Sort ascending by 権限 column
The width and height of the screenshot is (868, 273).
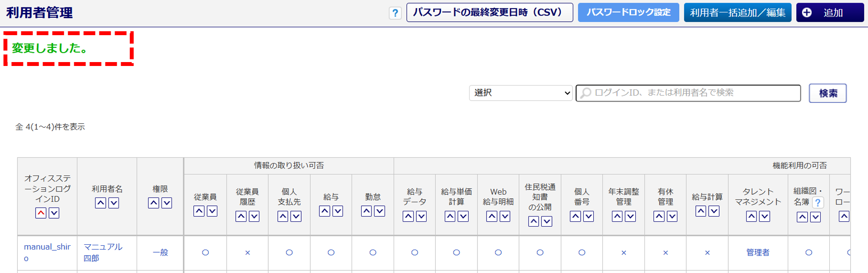click(x=154, y=203)
